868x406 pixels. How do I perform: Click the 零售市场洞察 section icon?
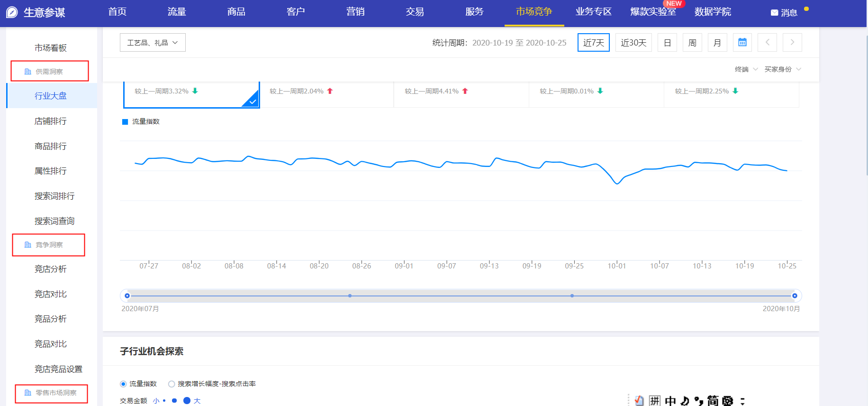(28, 393)
